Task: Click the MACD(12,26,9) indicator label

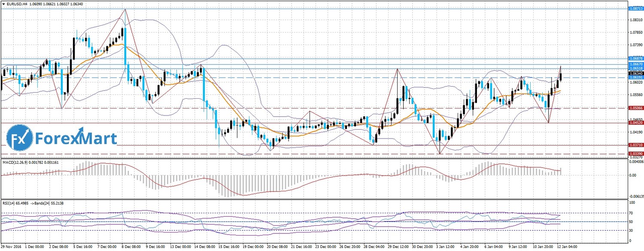Action: tap(17, 162)
